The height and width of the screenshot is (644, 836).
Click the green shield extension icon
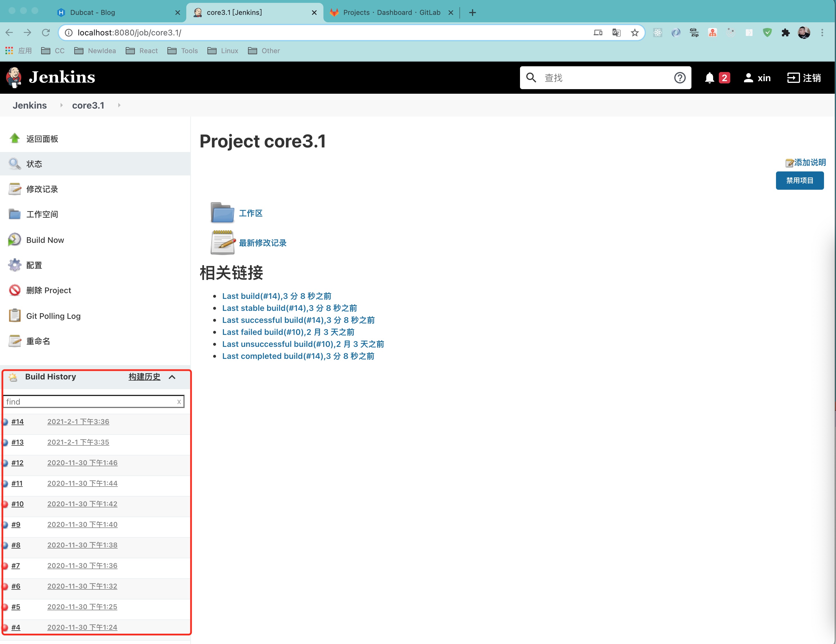coord(767,33)
